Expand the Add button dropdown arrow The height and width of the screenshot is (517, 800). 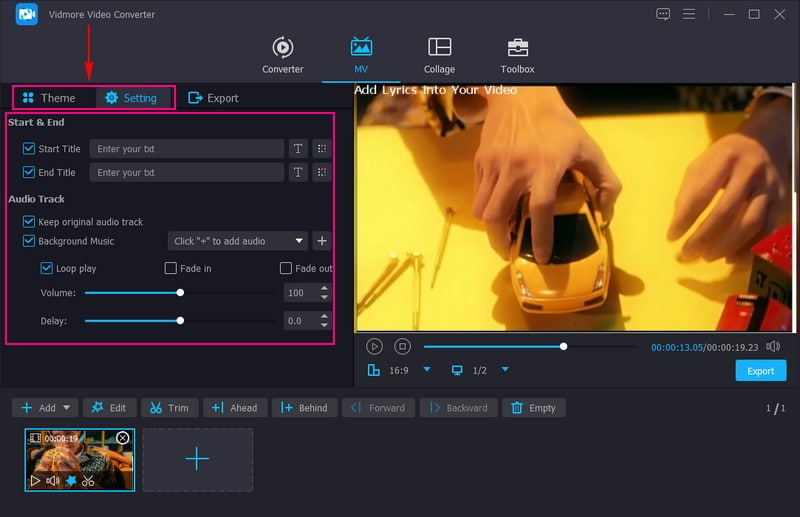tap(67, 408)
